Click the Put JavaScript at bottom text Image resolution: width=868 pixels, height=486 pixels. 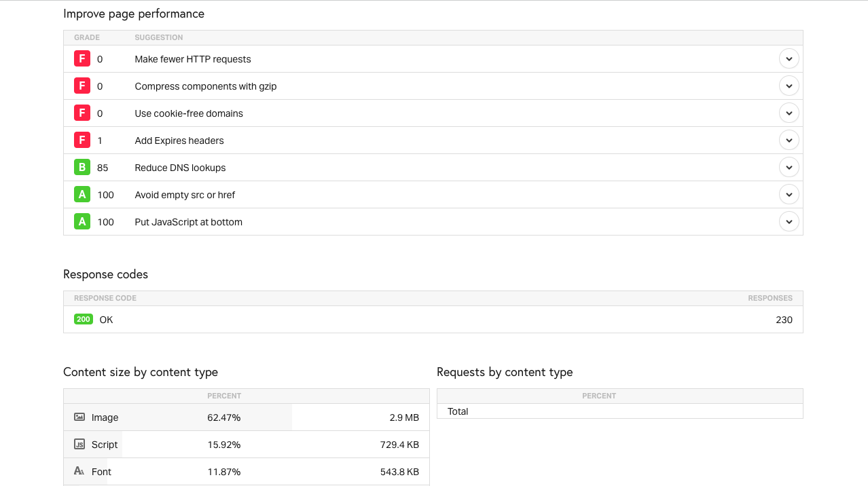pyautogui.click(x=188, y=222)
